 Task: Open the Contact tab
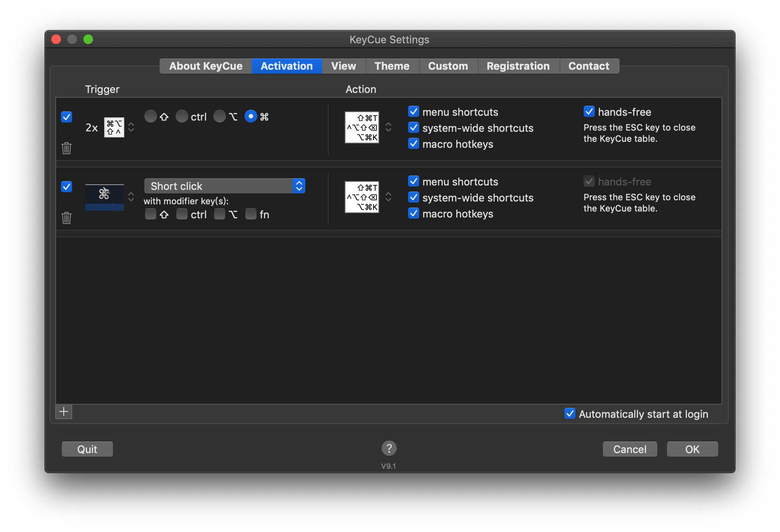click(x=589, y=66)
